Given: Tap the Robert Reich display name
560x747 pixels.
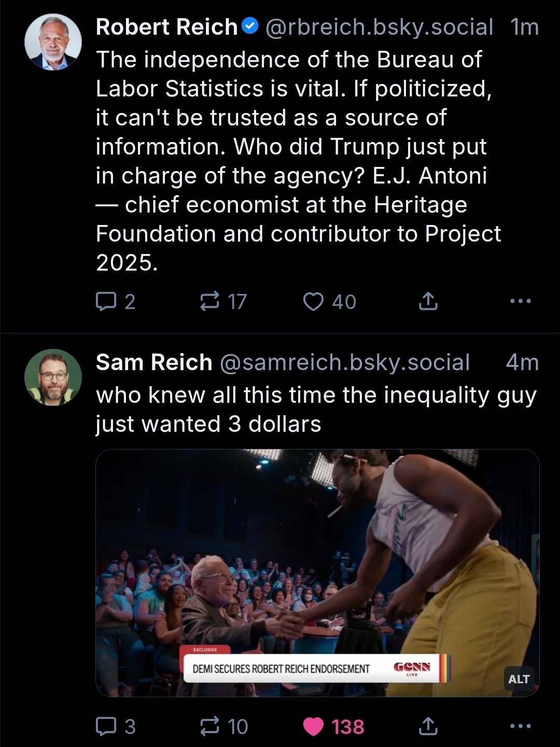Looking at the screenshot, I should 166,27.
